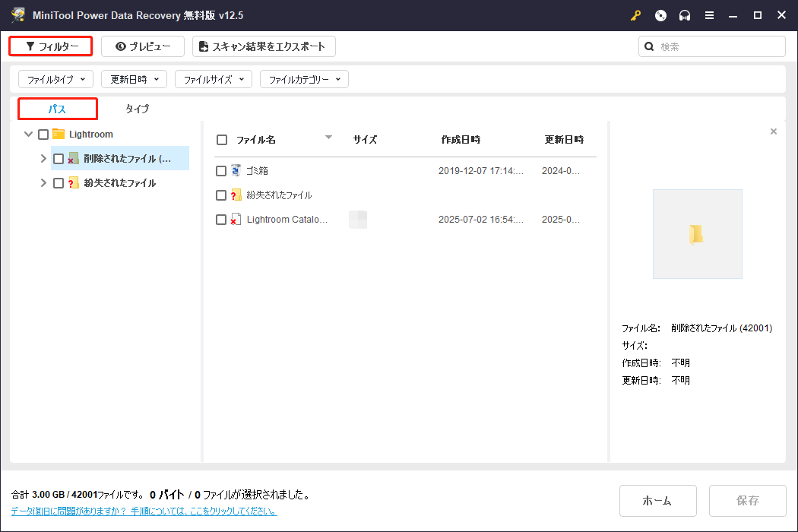The height and width of the screenshot is (532, 798).
Task: Sort by the 更新日時 column header
Action: (565, 140)
